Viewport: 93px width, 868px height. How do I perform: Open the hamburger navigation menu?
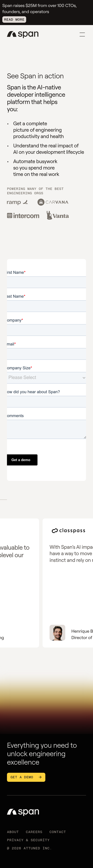[x=82, y=34]
